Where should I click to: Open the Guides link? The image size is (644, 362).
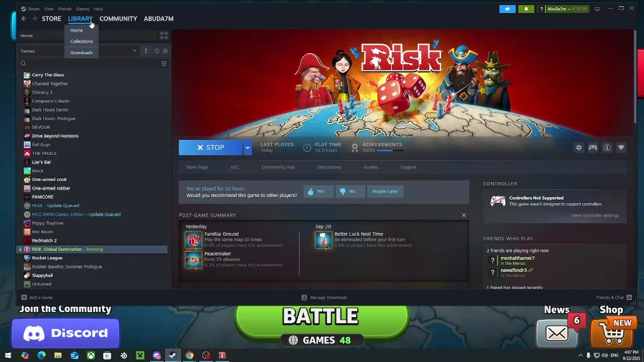tap(371, 167)
